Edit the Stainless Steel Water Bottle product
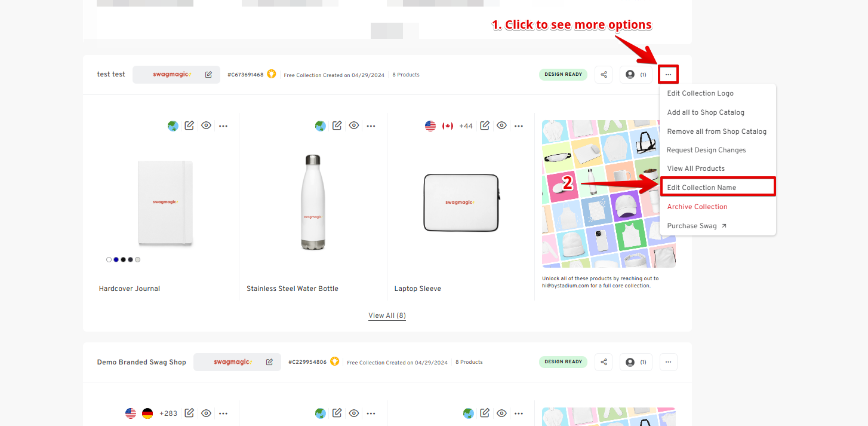 pos(337,126)
